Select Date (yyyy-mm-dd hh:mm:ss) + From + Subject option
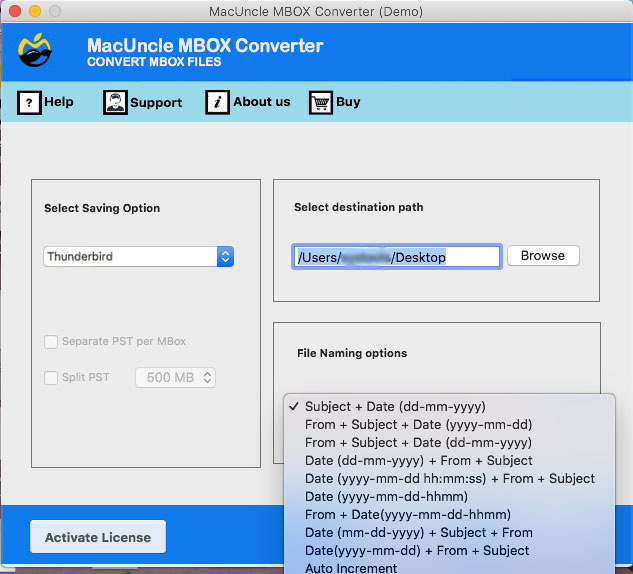 pos(449,479)
